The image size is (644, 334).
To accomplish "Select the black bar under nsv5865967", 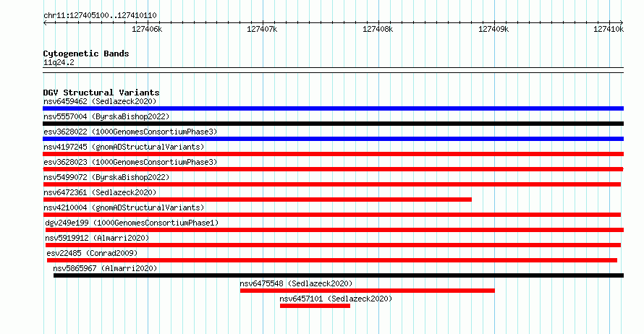I will [x=339, y=275].
